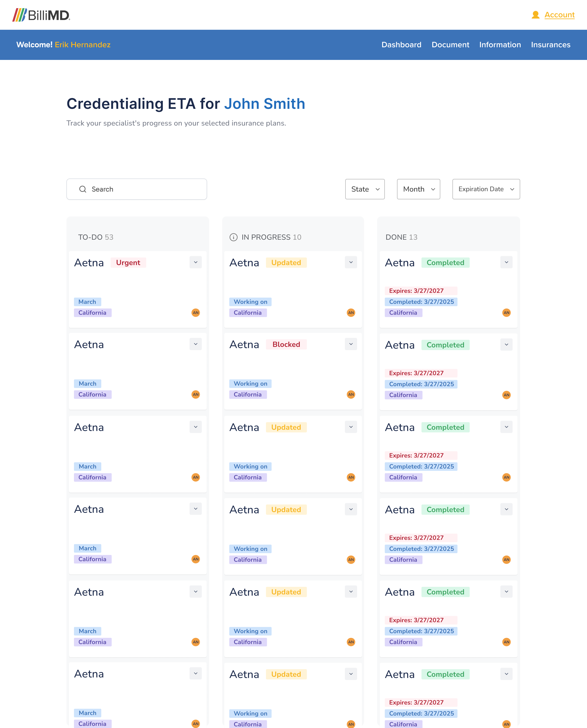Open the Document menu item

click(x=450, y=45)
